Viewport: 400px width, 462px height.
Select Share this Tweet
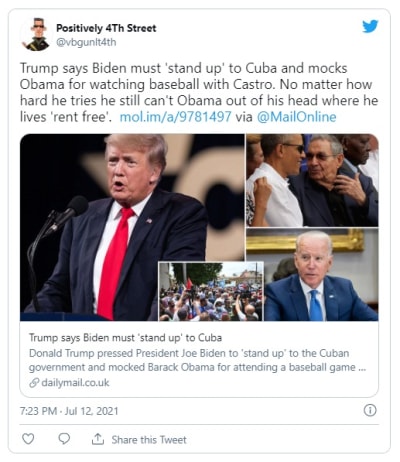(149, 440)
